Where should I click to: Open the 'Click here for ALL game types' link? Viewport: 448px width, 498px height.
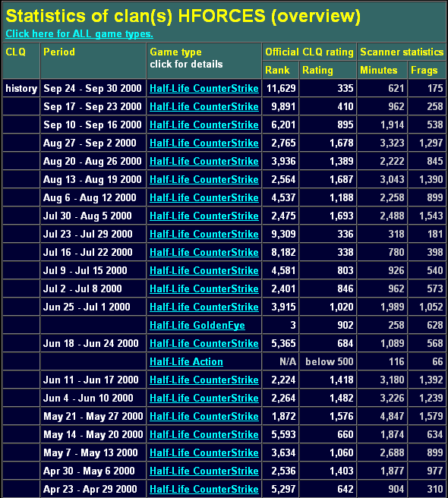(x=80, y=33)
